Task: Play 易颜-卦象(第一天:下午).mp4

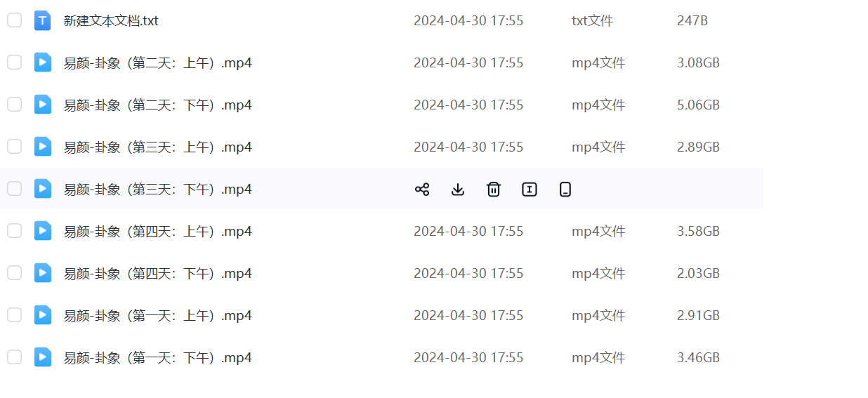Action: (x=157, y=358)
